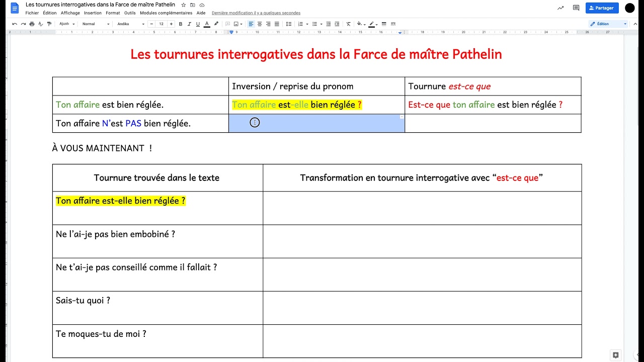Click the cell 'Ne l'ai-je pas bien embobiné ?'

click(157, 241)
